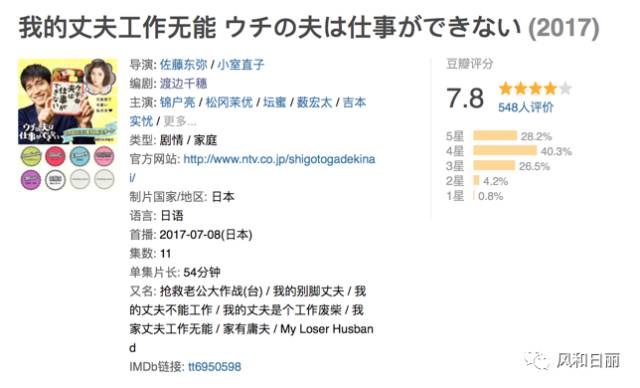The width and height of the screenshot is (640, 388).
Task: Open actor 锦户亮's page
Action: pyautogui.click(x=178, y=102)
